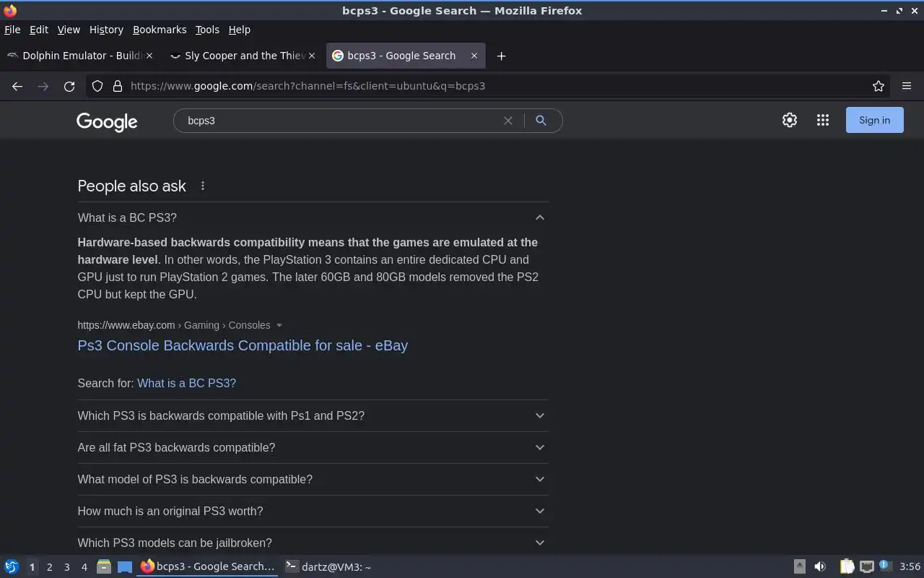Screen dimensions: 924x578
Task: Switch to the Sly Cooper tab
Action: [243, 56]
